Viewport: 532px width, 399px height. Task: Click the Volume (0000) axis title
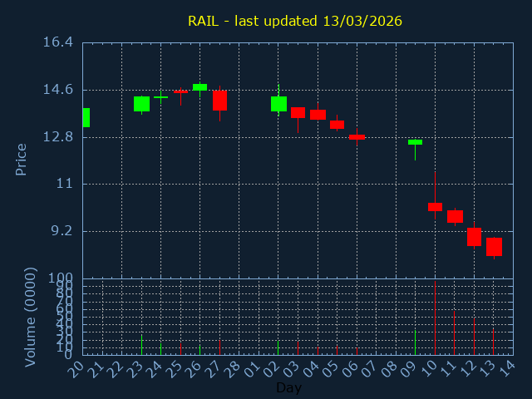point(31,317)
